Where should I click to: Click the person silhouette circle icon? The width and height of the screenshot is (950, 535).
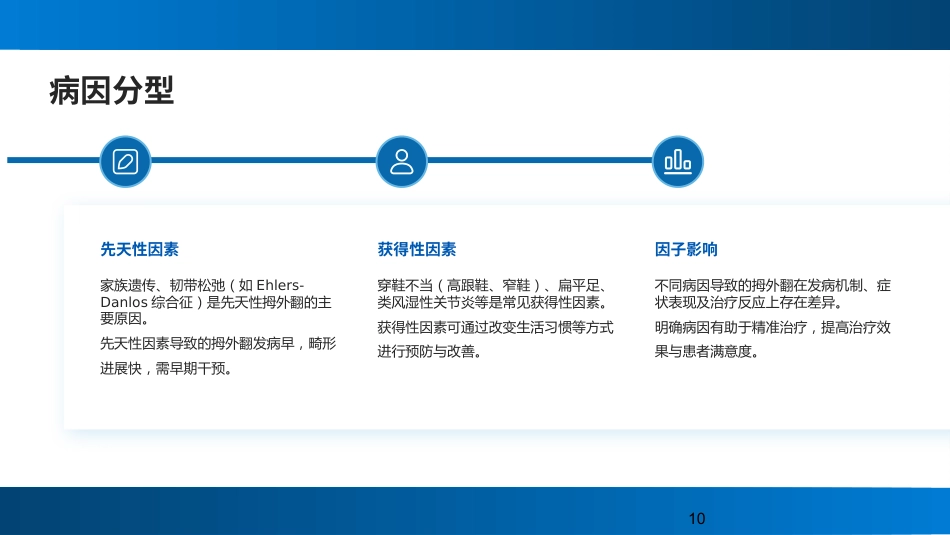click(x=402, y=161)
